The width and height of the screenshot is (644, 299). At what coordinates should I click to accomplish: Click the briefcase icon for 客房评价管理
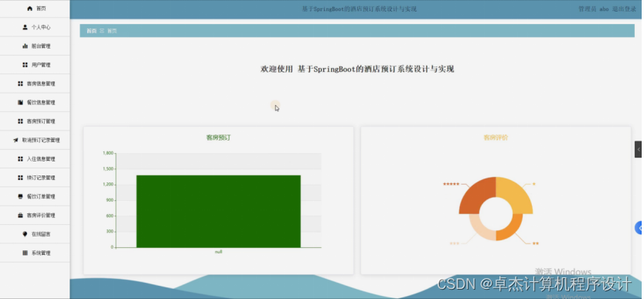[21, 216]
